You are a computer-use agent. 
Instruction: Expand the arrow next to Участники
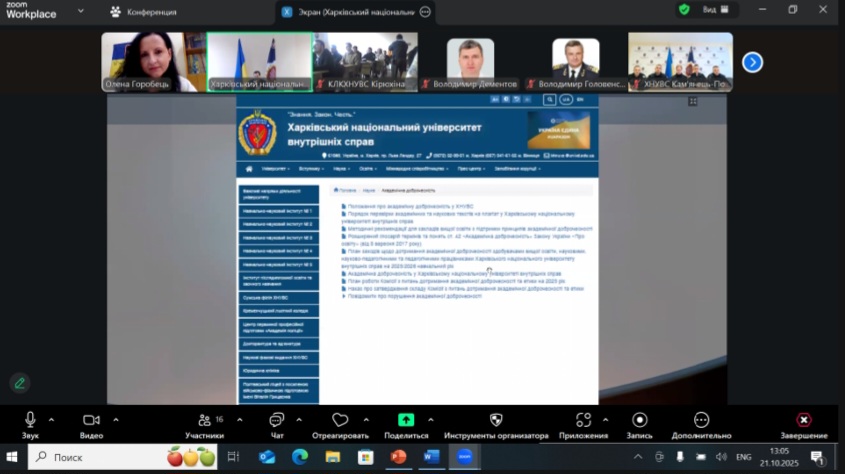(240, 419)
